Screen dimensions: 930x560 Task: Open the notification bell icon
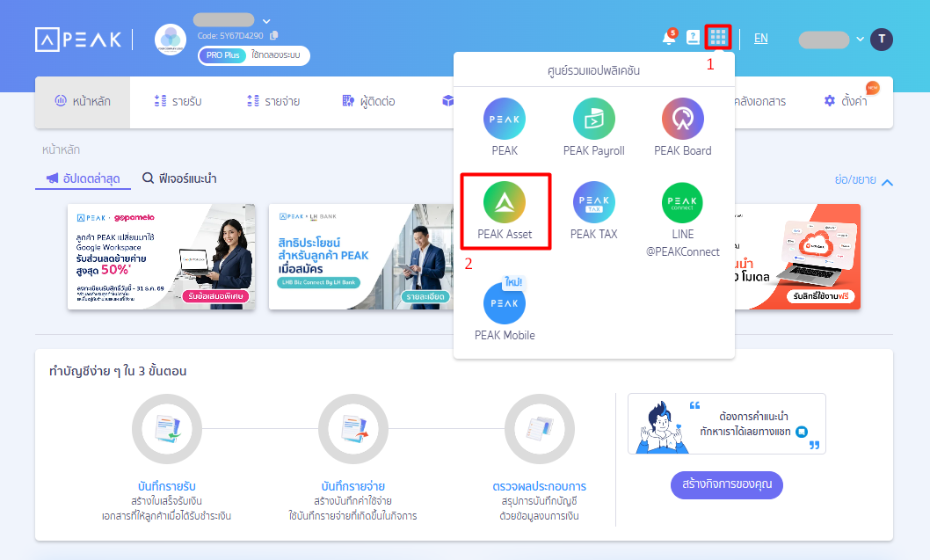tap(669, 38)
